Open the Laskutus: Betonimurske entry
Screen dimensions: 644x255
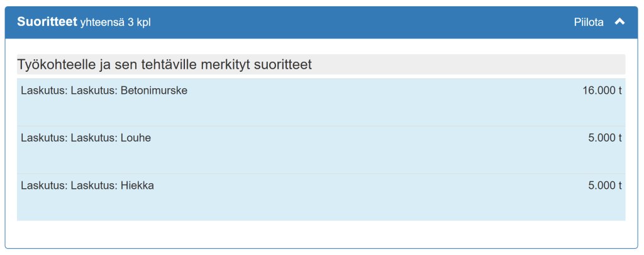click(104, 91)
